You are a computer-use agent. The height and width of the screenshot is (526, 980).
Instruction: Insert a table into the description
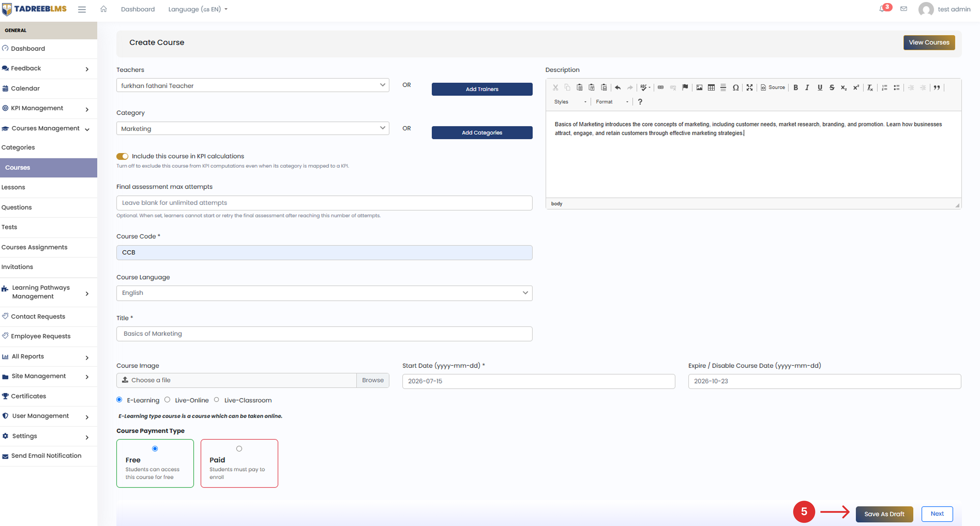tap(711, 88)
